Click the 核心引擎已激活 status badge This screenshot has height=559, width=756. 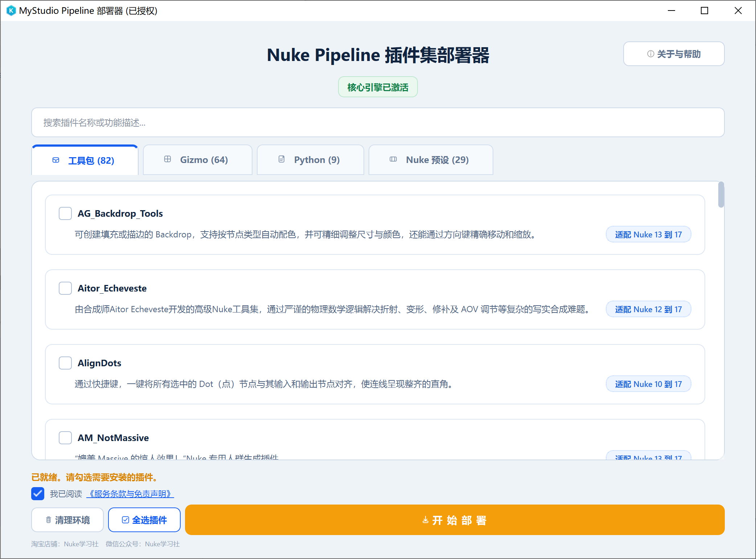[x=378, y=87]
